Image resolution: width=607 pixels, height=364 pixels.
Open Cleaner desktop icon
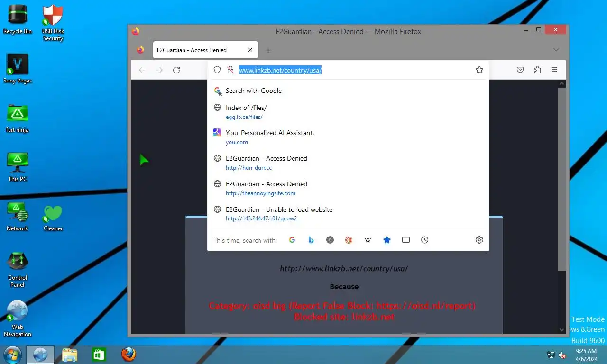pos(53,218)
